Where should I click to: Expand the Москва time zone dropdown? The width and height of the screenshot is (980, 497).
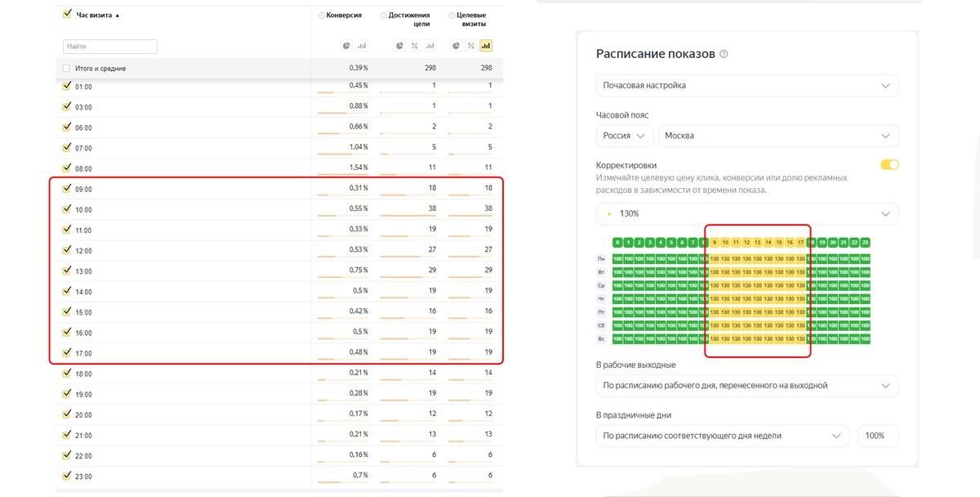[777, 136]
